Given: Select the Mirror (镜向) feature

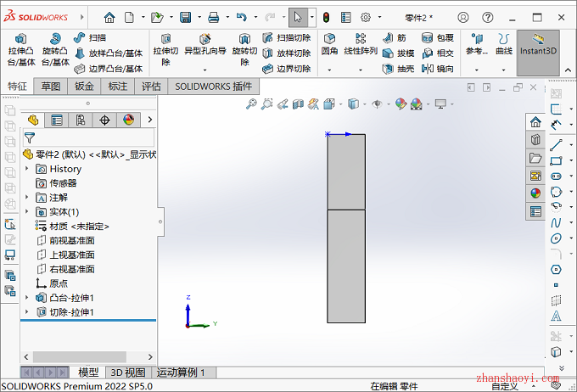Looking at the screenshot, I should tap(438, 69).
